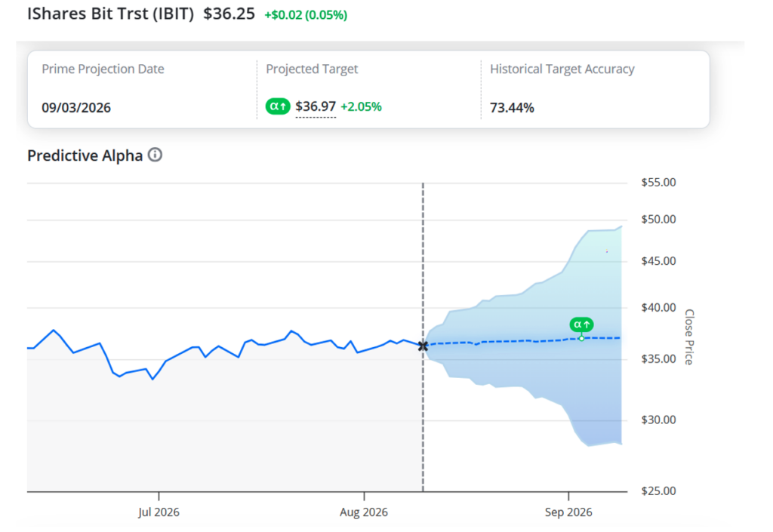Viewport: 773px width, 532px height.
Task: Click the alpha-up marker on the chart forecast
Action: coord(582,324)
